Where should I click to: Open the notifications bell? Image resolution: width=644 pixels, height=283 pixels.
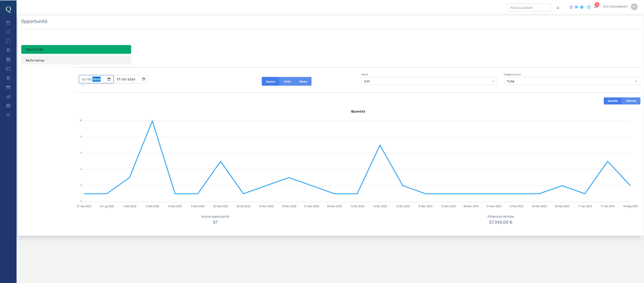596,7
